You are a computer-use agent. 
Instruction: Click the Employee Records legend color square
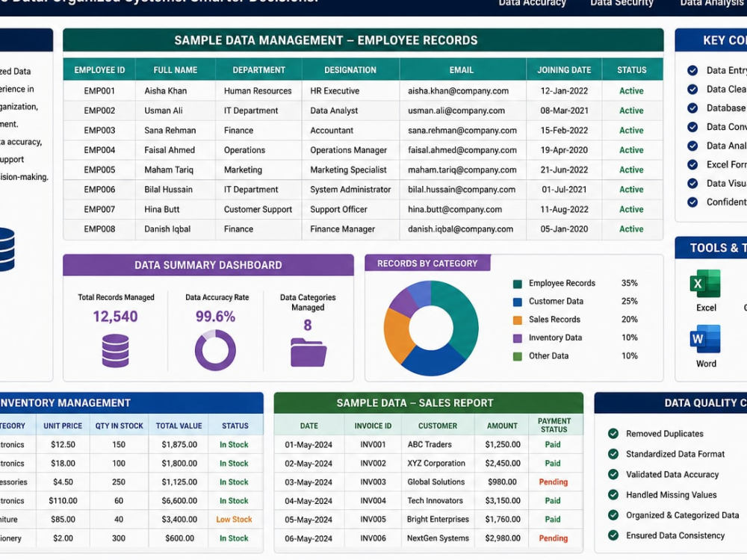518,284
